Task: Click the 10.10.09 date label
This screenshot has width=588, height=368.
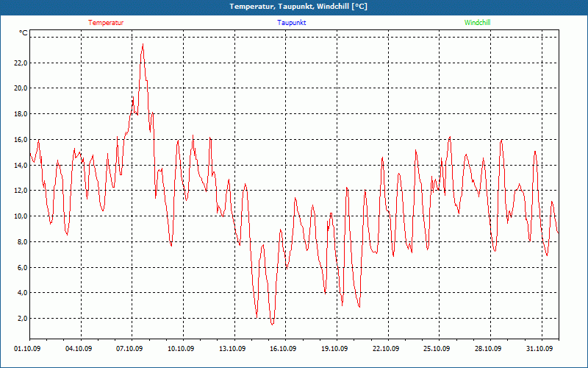Action: 181,349
